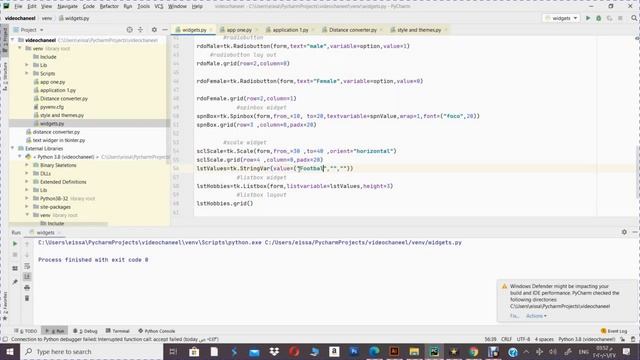
Task: Click CRLF line separator in status bar
Action: (x=506, y=339)
